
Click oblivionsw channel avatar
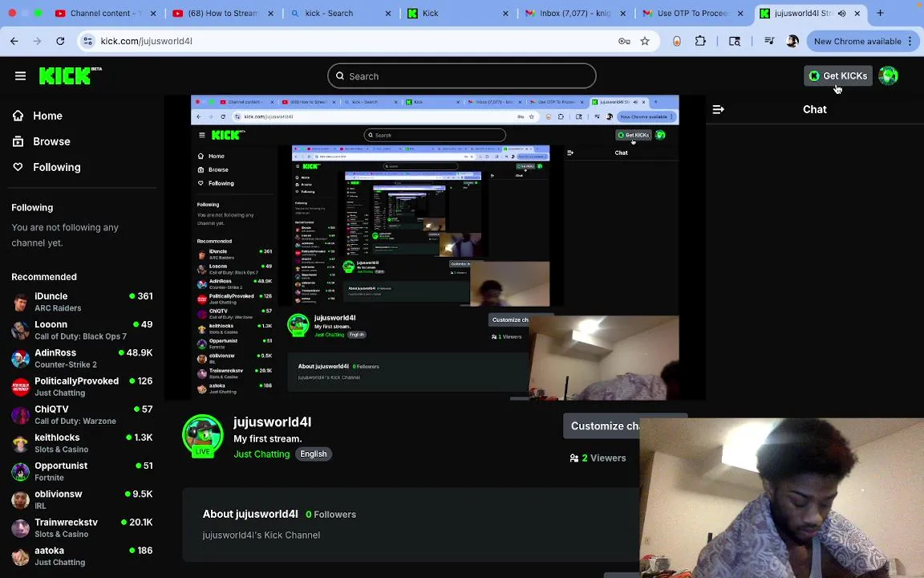(20, 499)
